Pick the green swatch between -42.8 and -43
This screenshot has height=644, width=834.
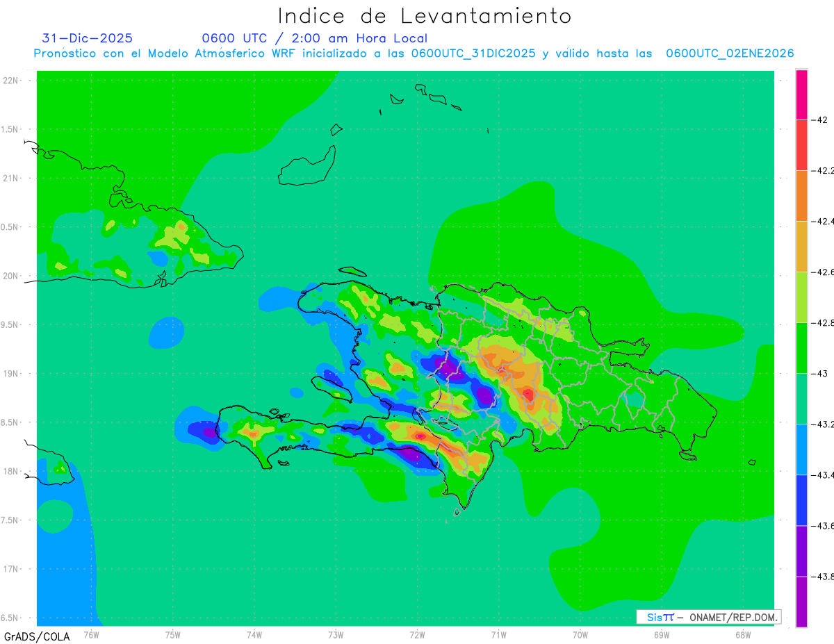pos(801,347)
